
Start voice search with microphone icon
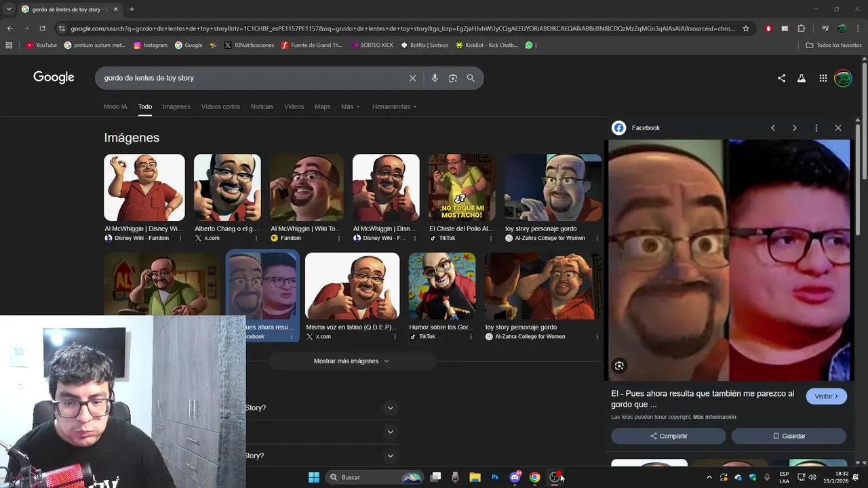pyautogui.click(x=435, y=78)
